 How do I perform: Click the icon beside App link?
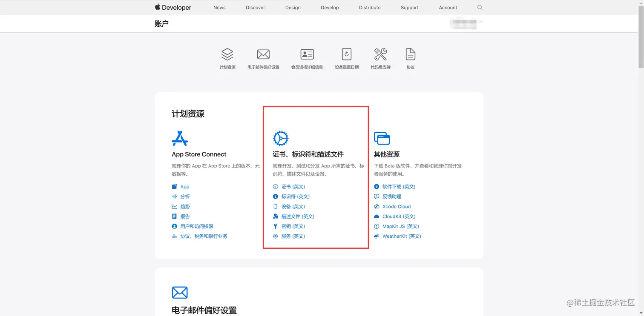tap(174, 187)
